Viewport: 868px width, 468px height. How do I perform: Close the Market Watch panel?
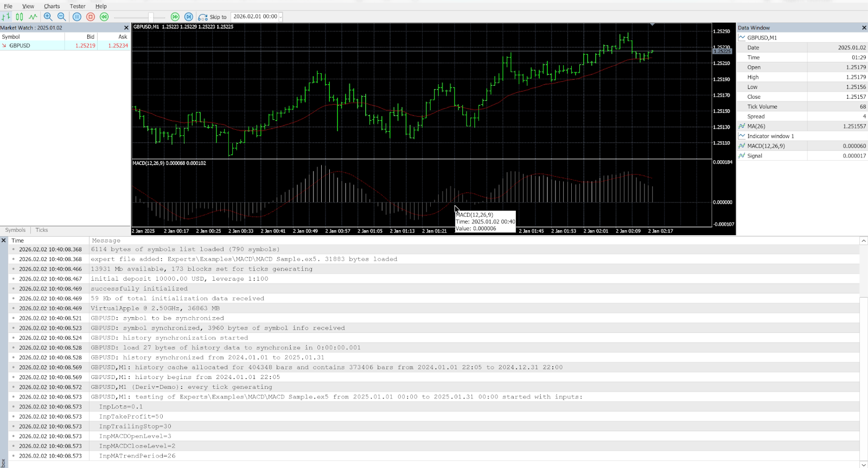tap(126, 28)
